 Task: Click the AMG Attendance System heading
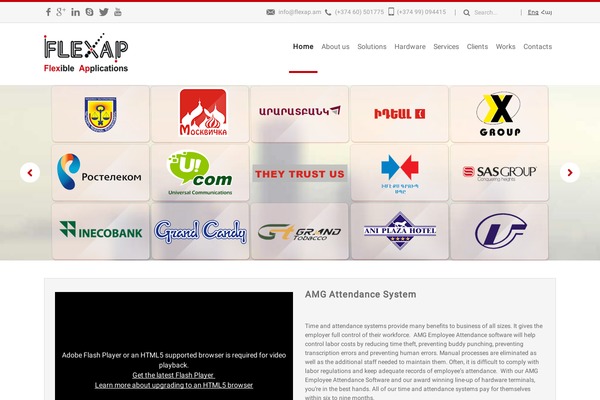[x=360, y=294]
